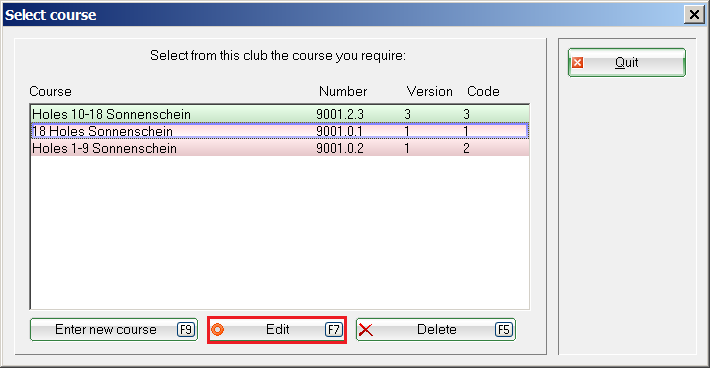Click the Quit button
Viewport: 710px width, 368px height.
(x=627, y=62)
